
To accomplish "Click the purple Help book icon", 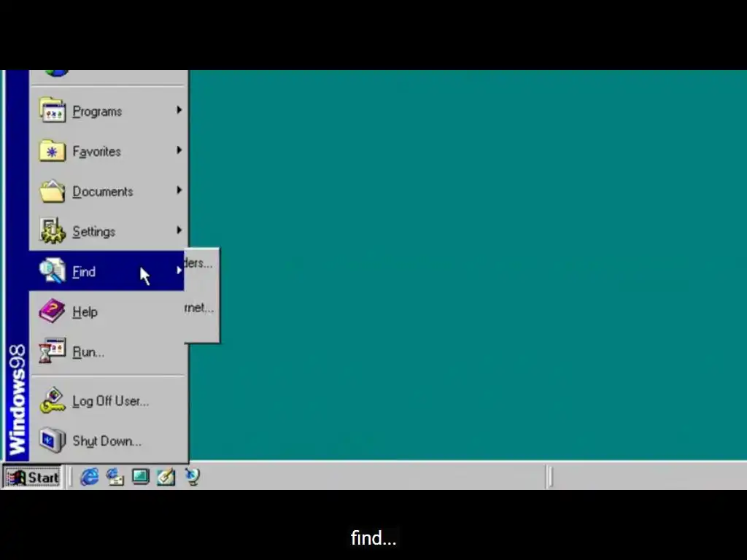I will pos(53,311).
